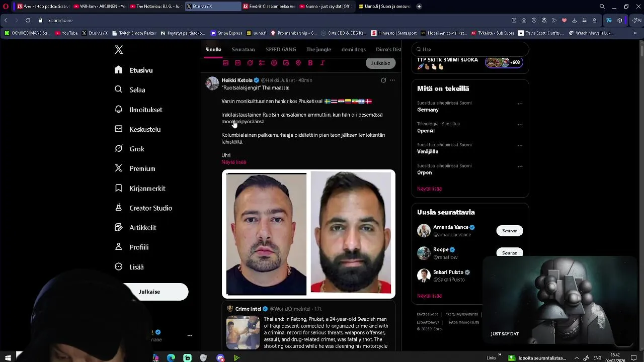Image resolution: width=644 pixels, height=362 pixels.
Task: Click Näytä lisää under Heikki Ketola's post
Action: (234, 162)
